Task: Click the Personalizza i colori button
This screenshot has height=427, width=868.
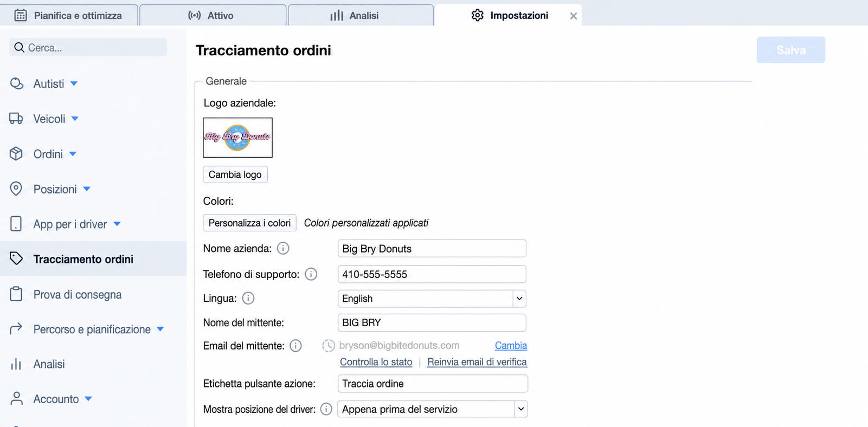Action: 249,223
